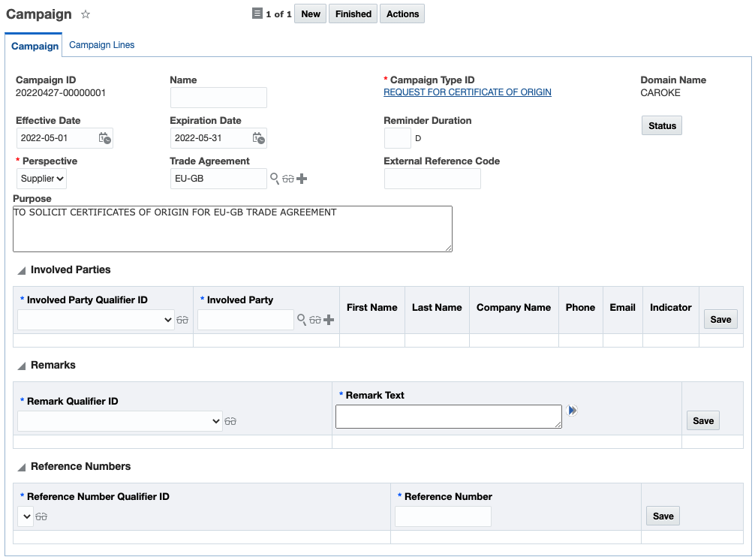755x560 pixels.
Task: Click the campaign Name input field
Action: [x=218, y=98]
